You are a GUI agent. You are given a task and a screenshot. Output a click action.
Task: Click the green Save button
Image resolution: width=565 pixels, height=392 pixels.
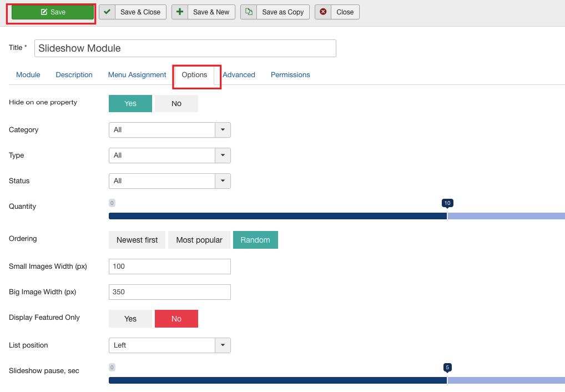coord(53,12)
